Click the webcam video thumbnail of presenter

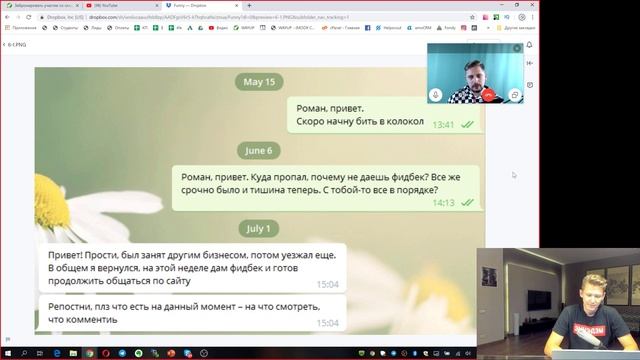(558, 304)
